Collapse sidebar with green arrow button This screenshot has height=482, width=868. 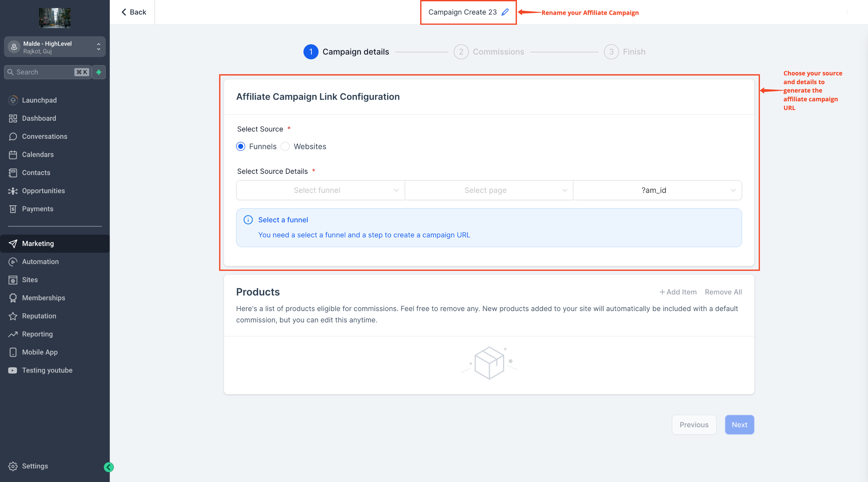tap(109, 467)
